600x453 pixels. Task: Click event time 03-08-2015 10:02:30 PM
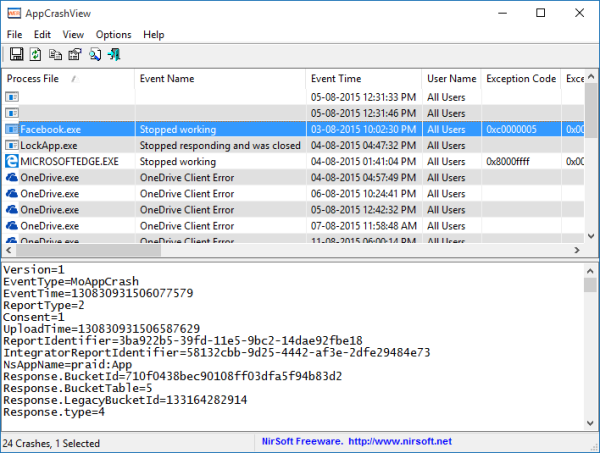[x=363, y=129]
